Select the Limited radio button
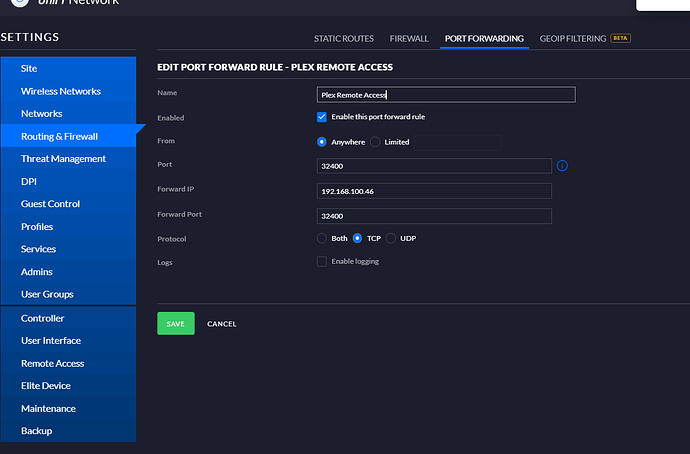Screen dimensions: 690x454 click(x=375, y=142)
